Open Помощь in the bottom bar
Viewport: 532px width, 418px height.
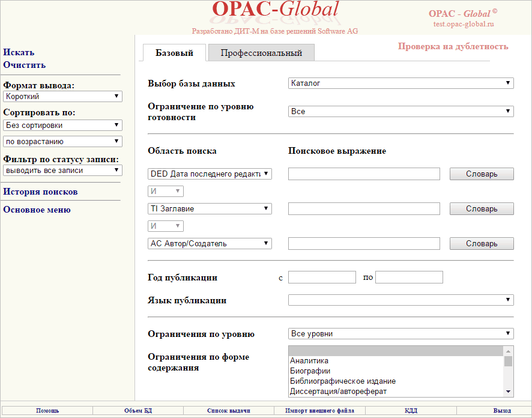(x=47, y=411)
